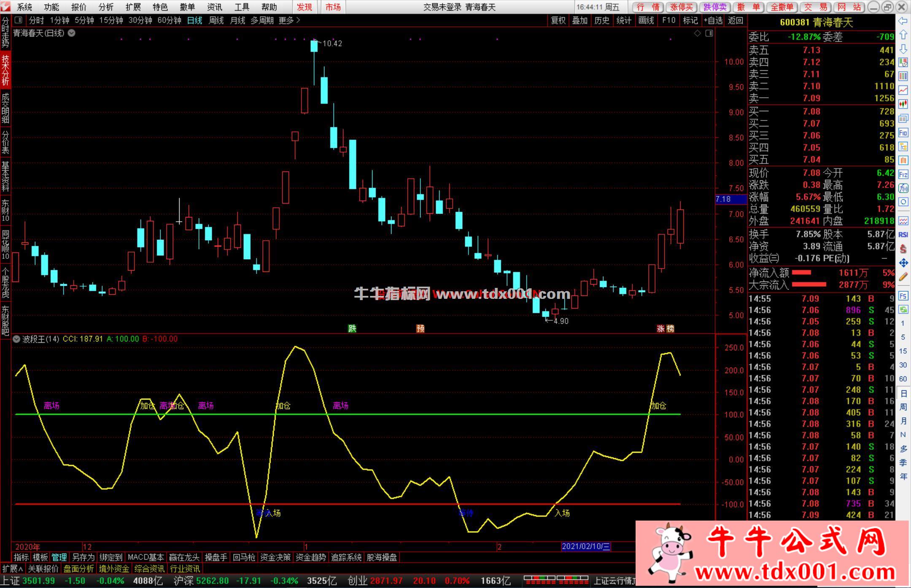Click the stacked windows icon in sidebar
This screenshot has width=911, height=588.
903,118
